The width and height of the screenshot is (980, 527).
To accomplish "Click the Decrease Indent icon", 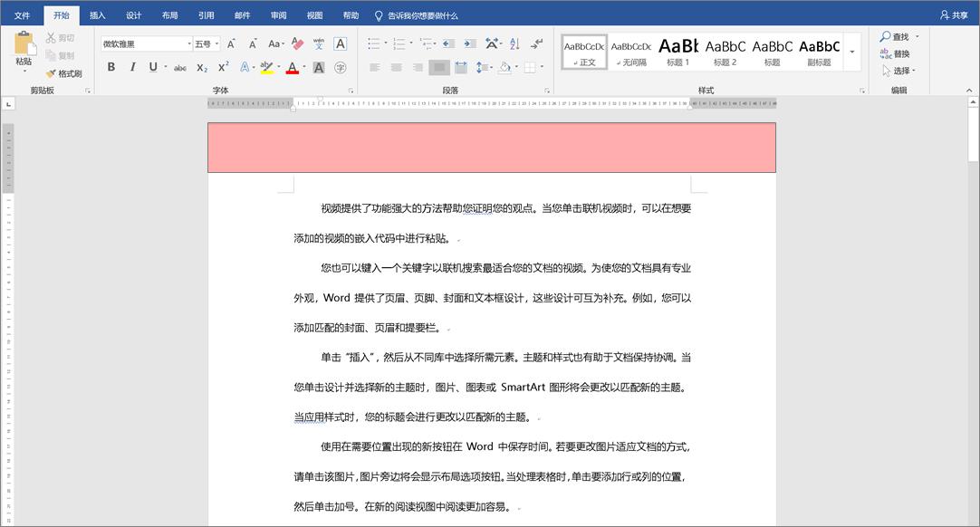I will pyautogui.click(x=448, y=43).
